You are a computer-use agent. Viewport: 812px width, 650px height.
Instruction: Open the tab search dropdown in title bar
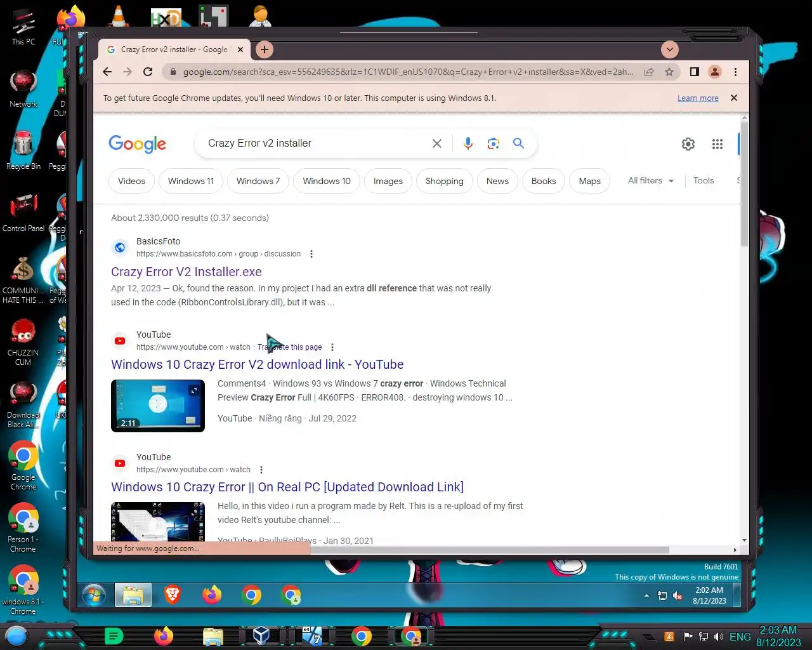click(x=669, y=50)
